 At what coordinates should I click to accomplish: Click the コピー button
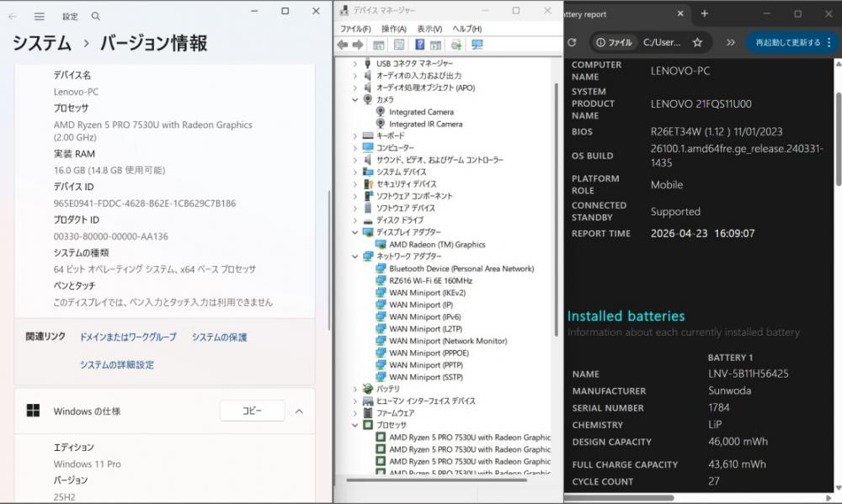click(252, 411)
